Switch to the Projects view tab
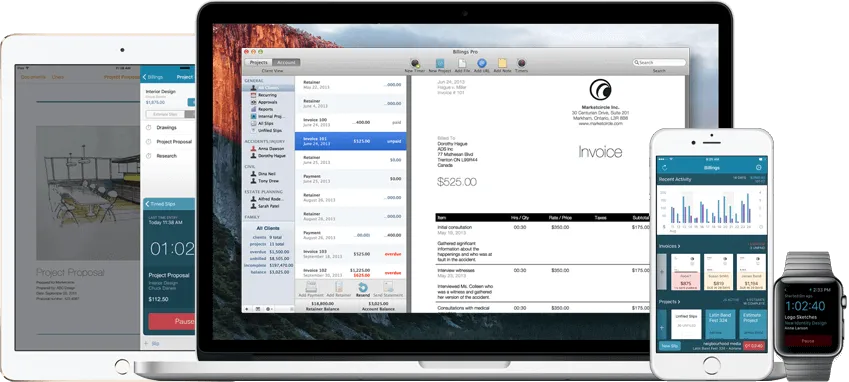This screenshot has width=849, height=382. click(x=258, y=63)
